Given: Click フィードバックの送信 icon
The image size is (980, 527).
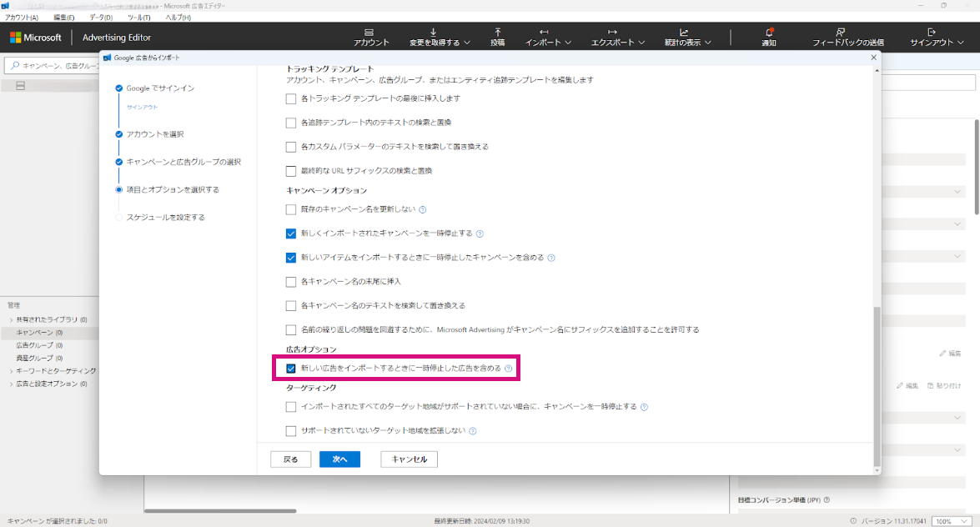Looking at the screenshot, I should coord(841,32).
